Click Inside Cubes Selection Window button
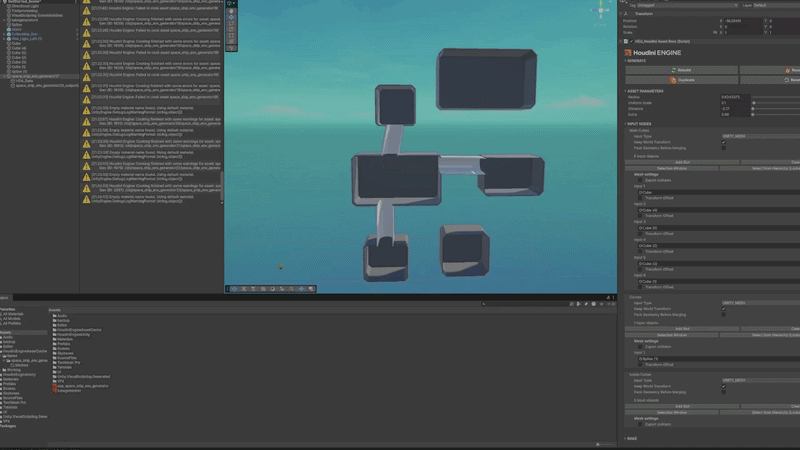800x450 pixels. [x=671, y=412]
